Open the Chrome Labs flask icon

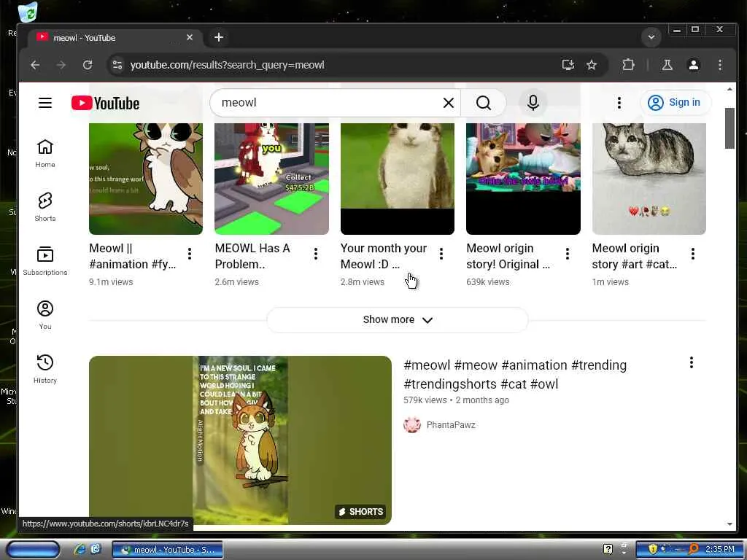(667, 65)
